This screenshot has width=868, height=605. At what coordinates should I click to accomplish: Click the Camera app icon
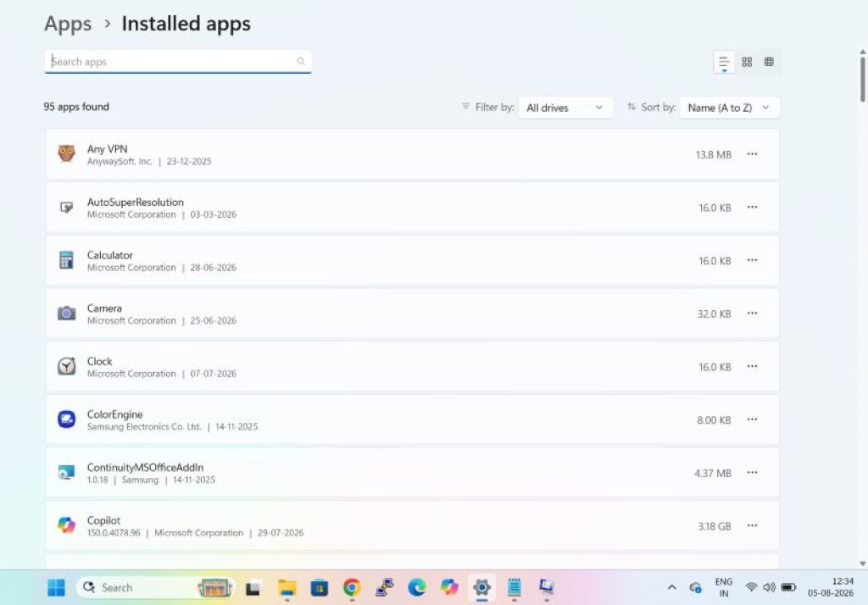click(66, 314)
